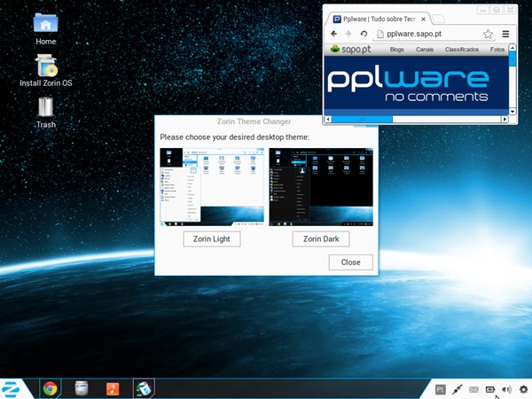532x399 pixels.
Task: Open the network connection tray icon
Action: [x=457, y=389]
